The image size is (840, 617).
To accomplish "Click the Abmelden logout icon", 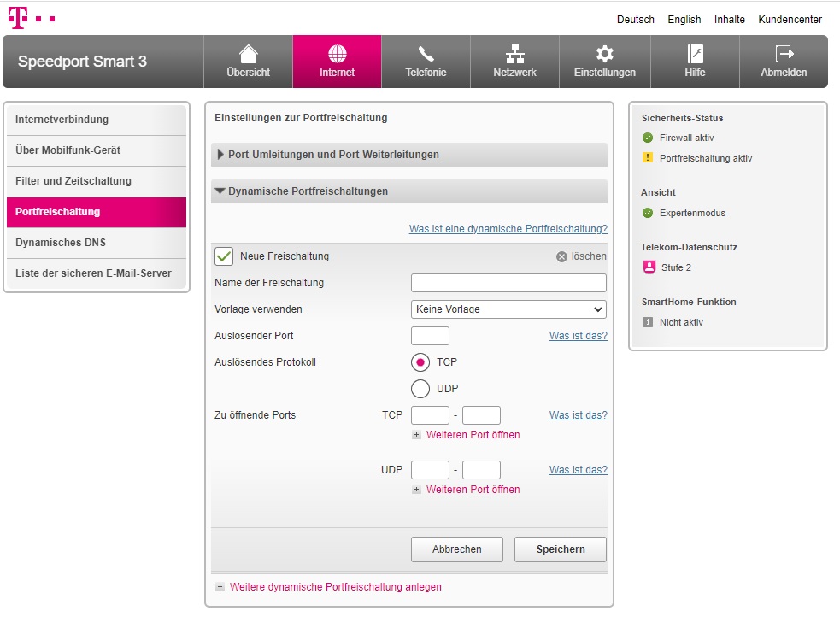I will (x=784, y=54).
